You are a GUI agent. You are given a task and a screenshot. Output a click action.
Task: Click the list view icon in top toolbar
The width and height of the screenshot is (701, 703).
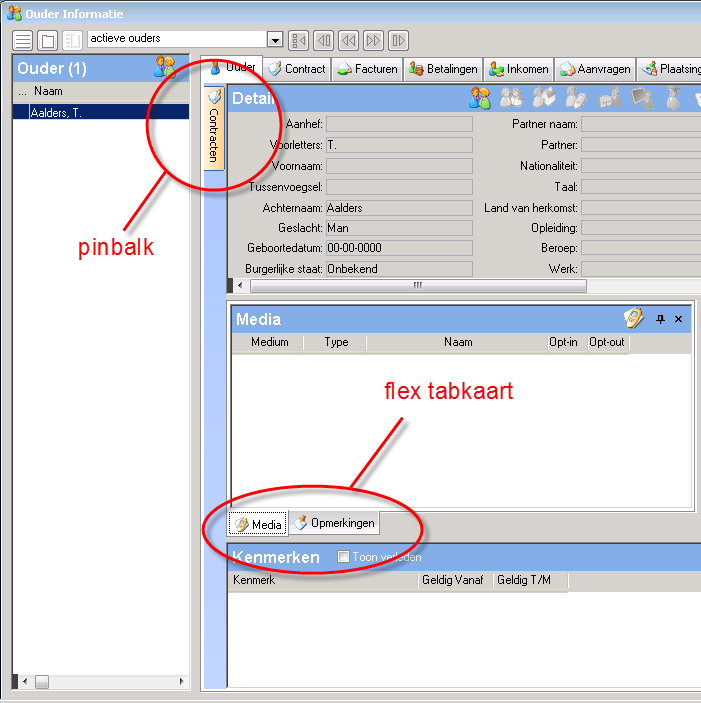22,40
